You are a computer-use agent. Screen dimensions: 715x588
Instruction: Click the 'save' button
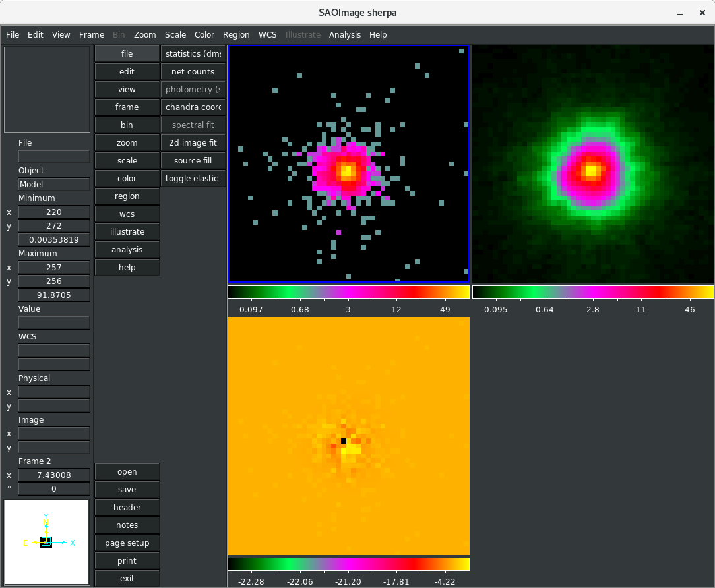(x=127, y=490)
